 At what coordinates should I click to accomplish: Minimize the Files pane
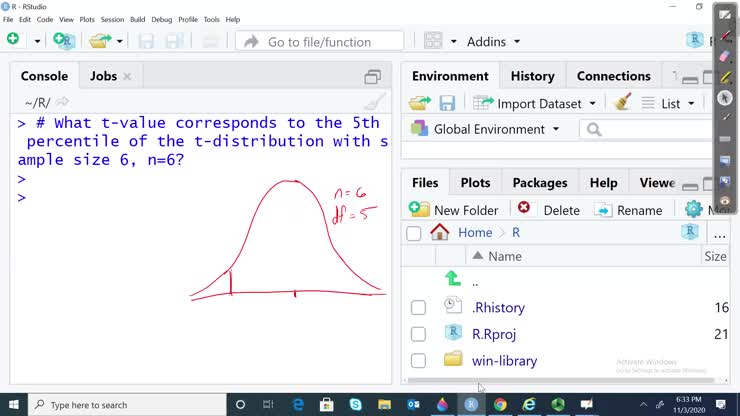(690, 186)
